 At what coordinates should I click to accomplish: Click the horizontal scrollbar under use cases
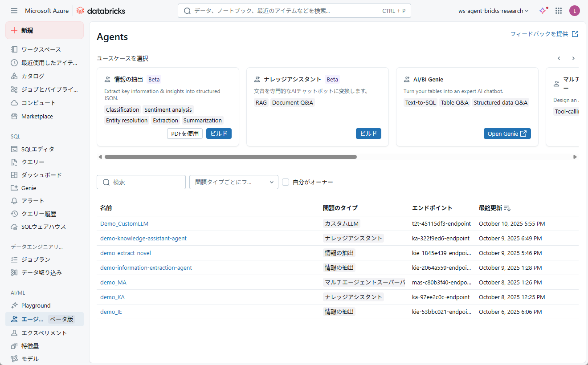coord(230,157)
